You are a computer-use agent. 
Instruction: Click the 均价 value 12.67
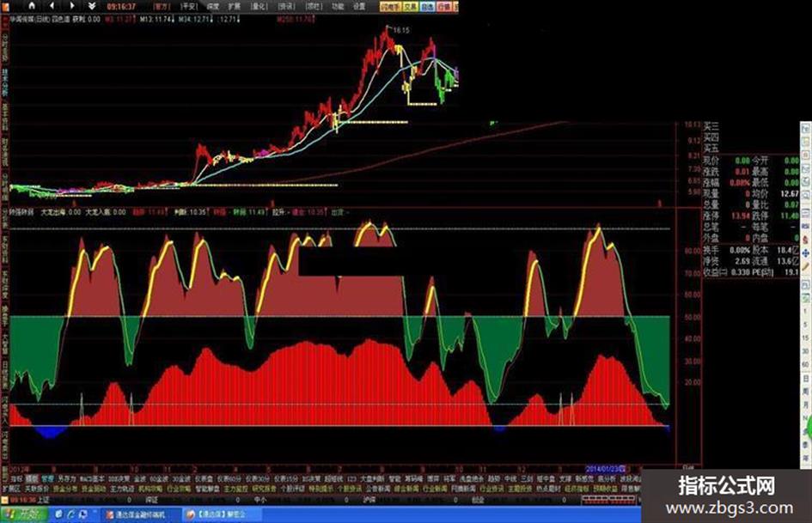790,194
